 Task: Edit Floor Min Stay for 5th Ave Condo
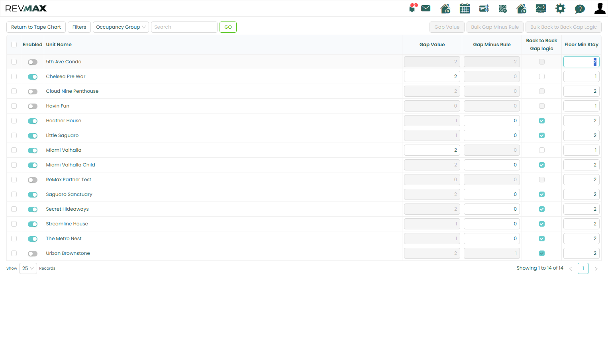(x=581, y=62)
